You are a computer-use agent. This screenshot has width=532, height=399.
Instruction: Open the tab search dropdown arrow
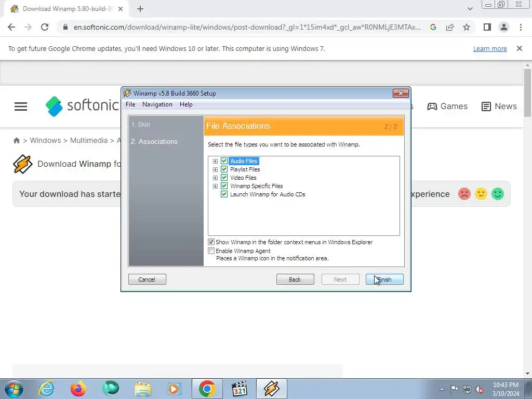(470, 9)
